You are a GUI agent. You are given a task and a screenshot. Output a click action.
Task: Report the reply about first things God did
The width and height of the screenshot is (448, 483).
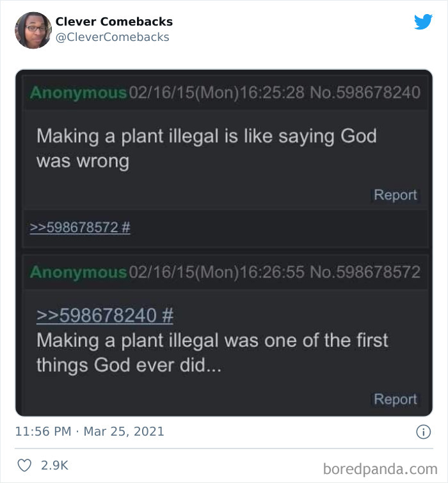[395, 399]
